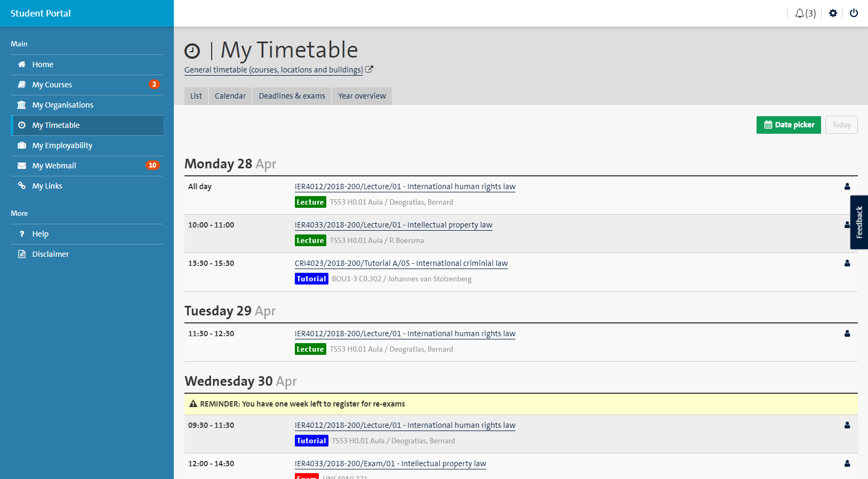Go to Home in the sidebar
This screenshot has width=868, height=479.
87,64
